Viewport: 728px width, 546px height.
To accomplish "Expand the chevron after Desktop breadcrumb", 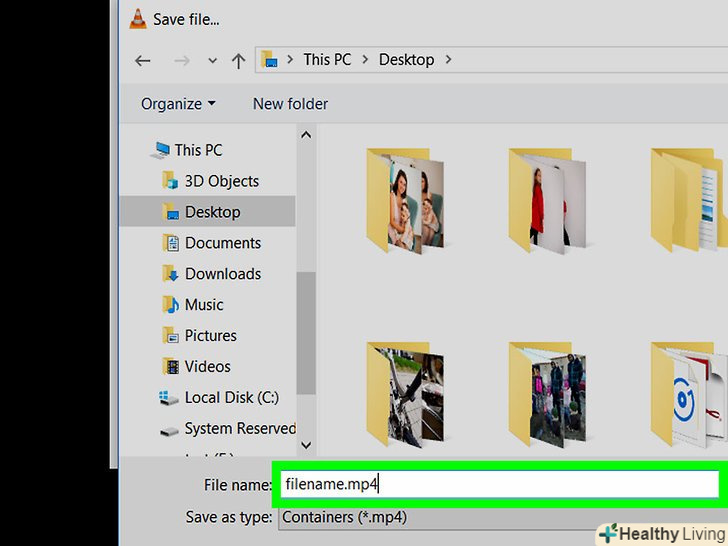I will click(x=448, y=59).
